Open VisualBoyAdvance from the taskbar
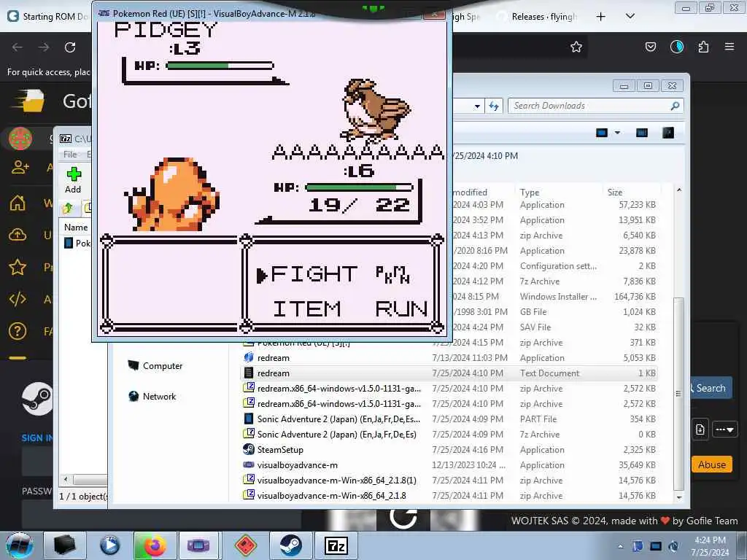Screen dimensions: 747x560 [x=200, y=545]
